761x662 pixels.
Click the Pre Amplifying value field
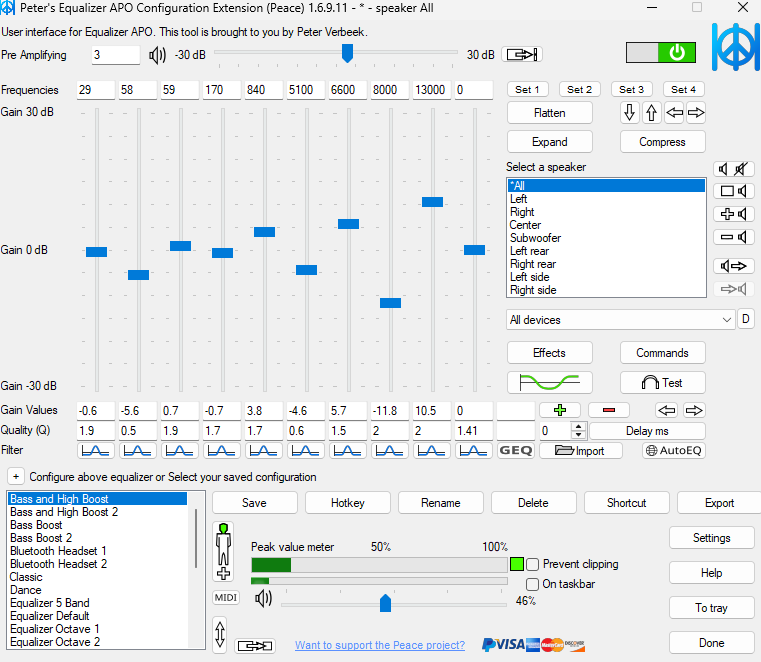click(x=116, y=55)
